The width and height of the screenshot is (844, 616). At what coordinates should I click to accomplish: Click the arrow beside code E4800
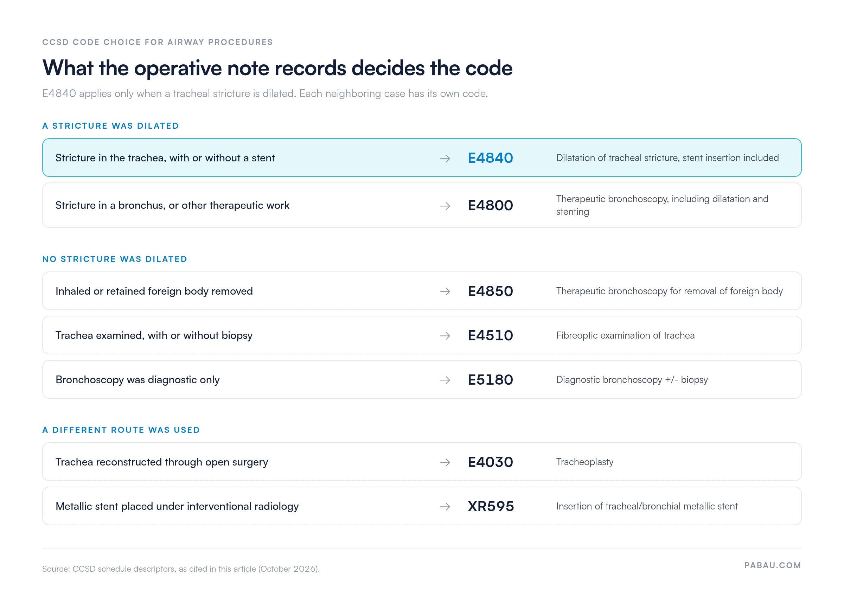[x=445, y=206]
